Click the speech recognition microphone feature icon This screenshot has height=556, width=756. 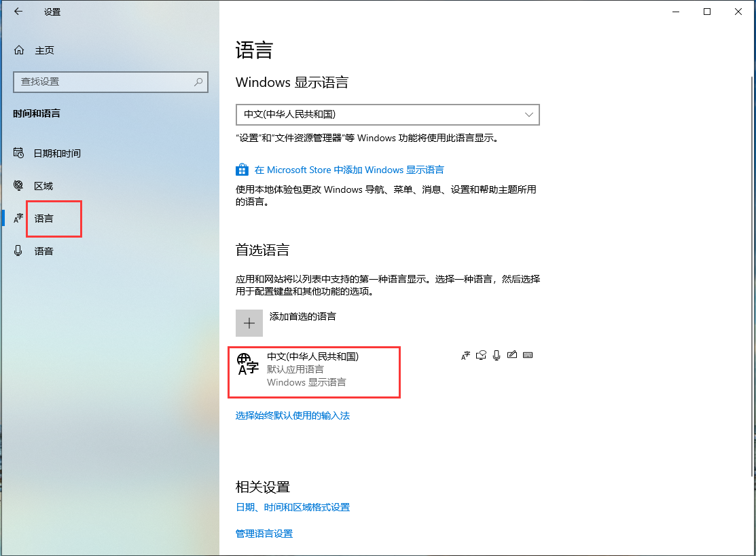[x=497, y=356]
